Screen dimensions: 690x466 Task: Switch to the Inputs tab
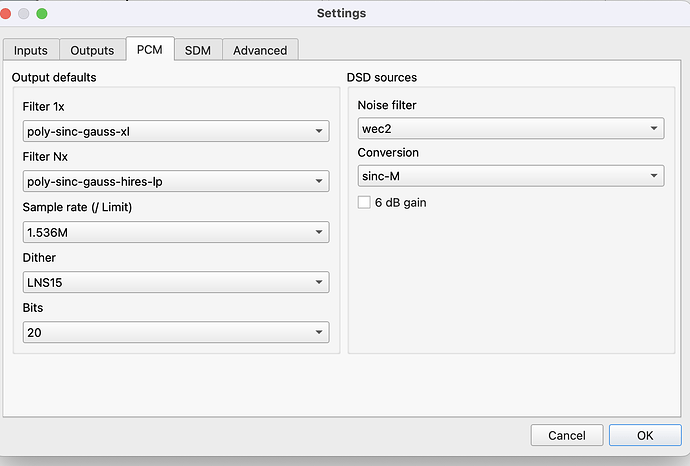pyautogui.click(x=30, y=50)
